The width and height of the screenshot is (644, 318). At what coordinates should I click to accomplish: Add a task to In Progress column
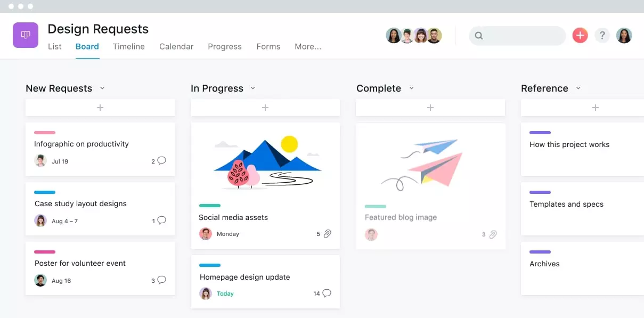tap(265, 108)
